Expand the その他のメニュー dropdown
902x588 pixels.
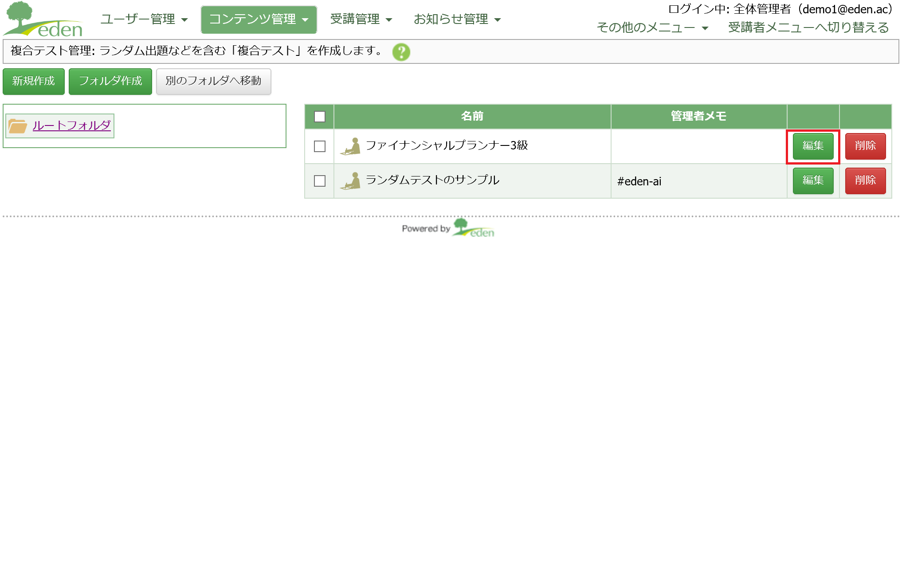tap(652, 27)
